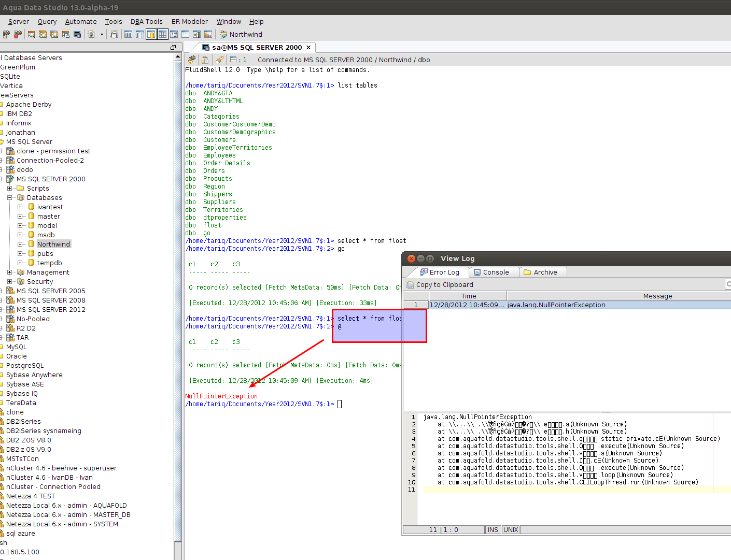Click the server tree scrollbar up arrow
731x560 pixels.
[x=178, y=56]
